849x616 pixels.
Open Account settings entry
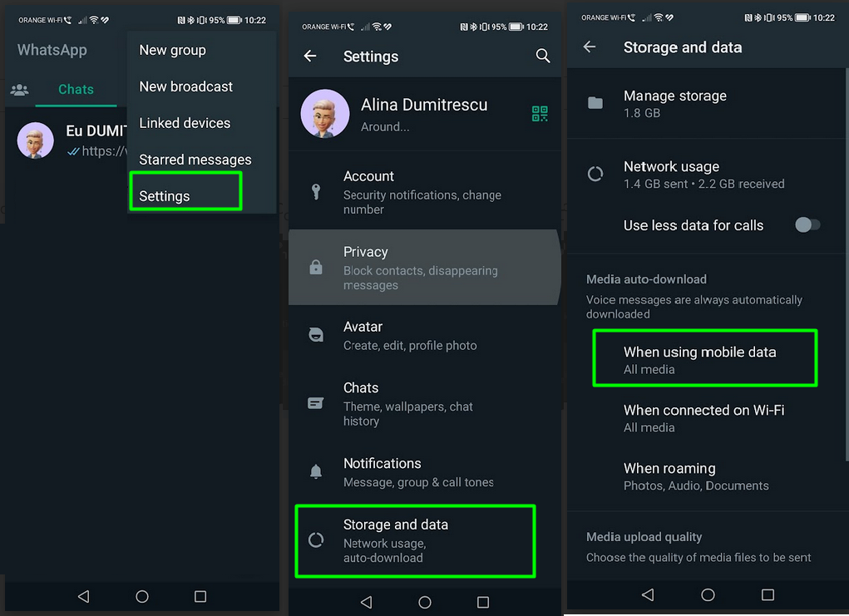point(424,192)
